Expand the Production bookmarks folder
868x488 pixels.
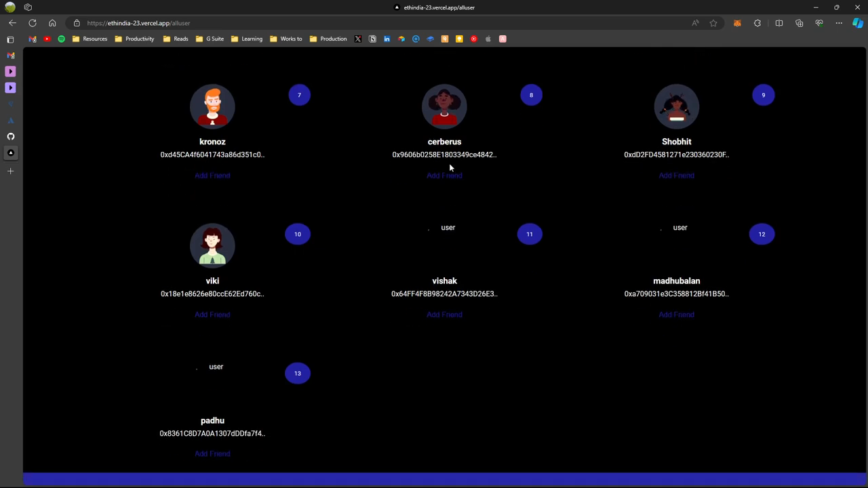(328, 39)
